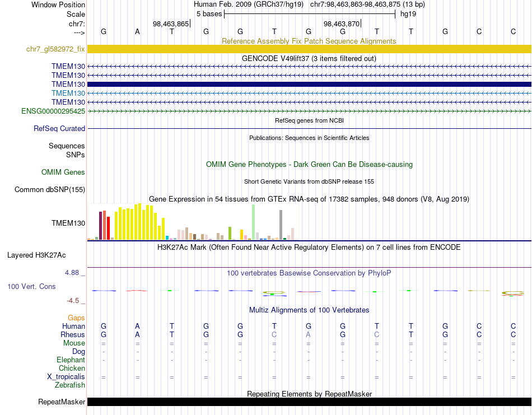Viewport: 532px width, 415px height.
Task: Select the black RepeatMasker bar
Action: pyautogui.click(x=309, y=402)
